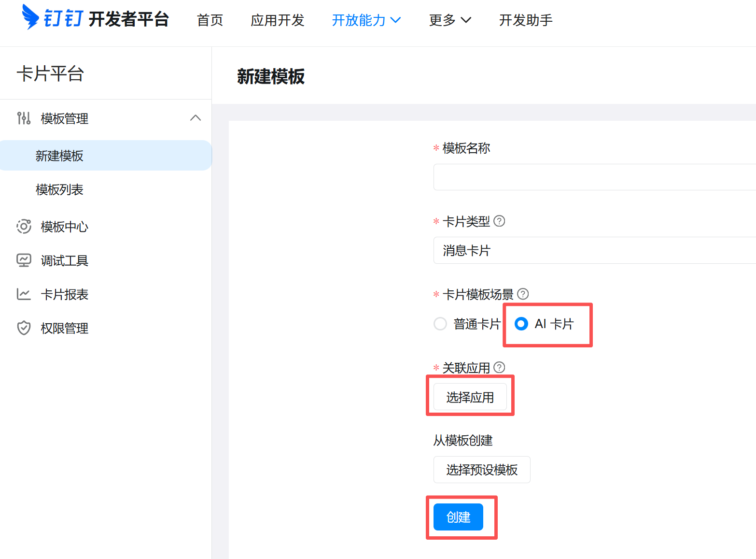
Task: Go to 应用开发 in top navigation
Action: [x=278, y=20]
